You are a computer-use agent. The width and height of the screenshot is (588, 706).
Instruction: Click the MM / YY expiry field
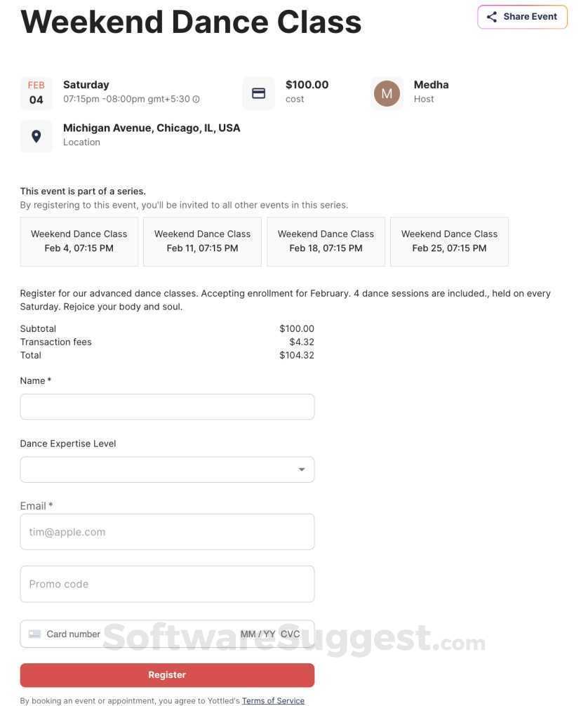[x=258, y=634]
